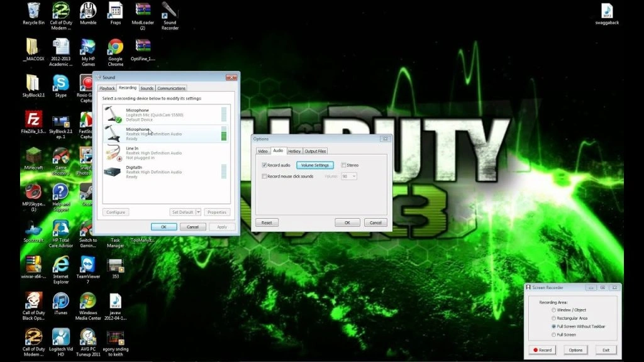Open the OptiFine archive icon

coord(143,50)
